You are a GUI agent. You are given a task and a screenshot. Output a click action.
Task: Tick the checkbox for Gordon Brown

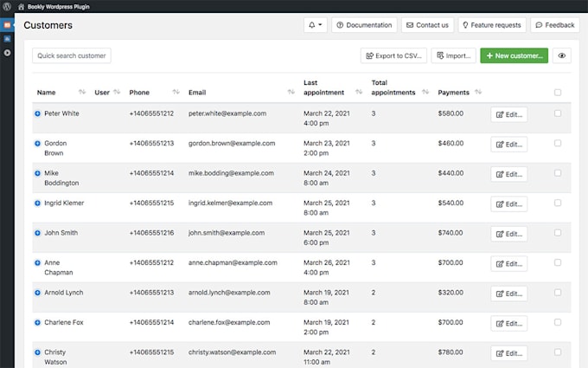[558, 143]
